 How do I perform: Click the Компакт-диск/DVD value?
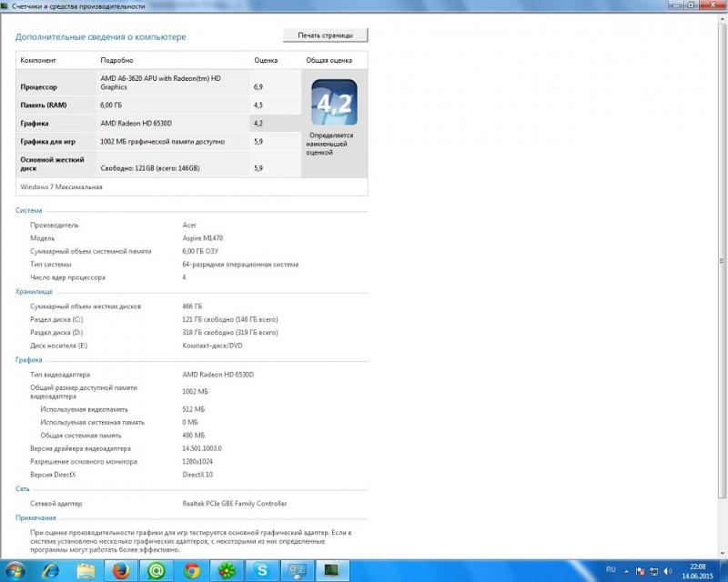pos(212,346)
